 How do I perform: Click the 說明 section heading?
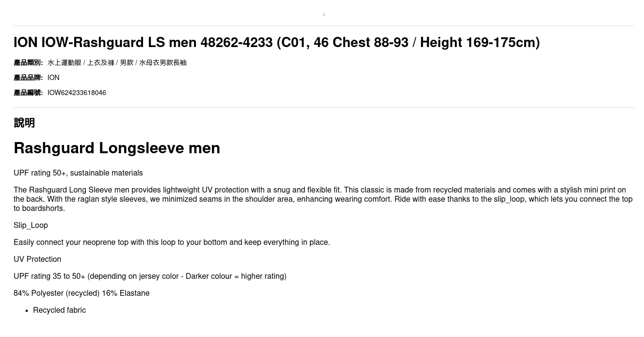(24, 123)
